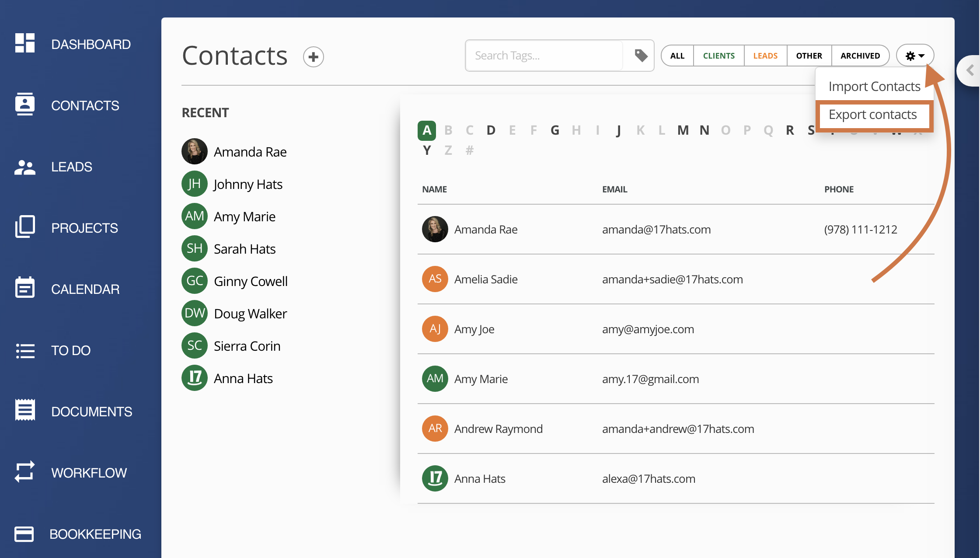
Task: Filter contacts by Clients tab
Action: pos(718,56)
